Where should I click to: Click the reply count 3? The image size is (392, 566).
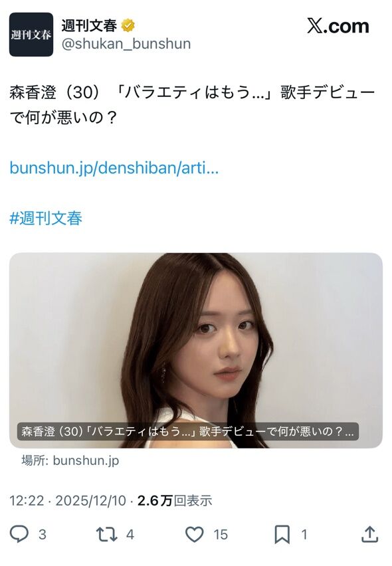point(43,535)
